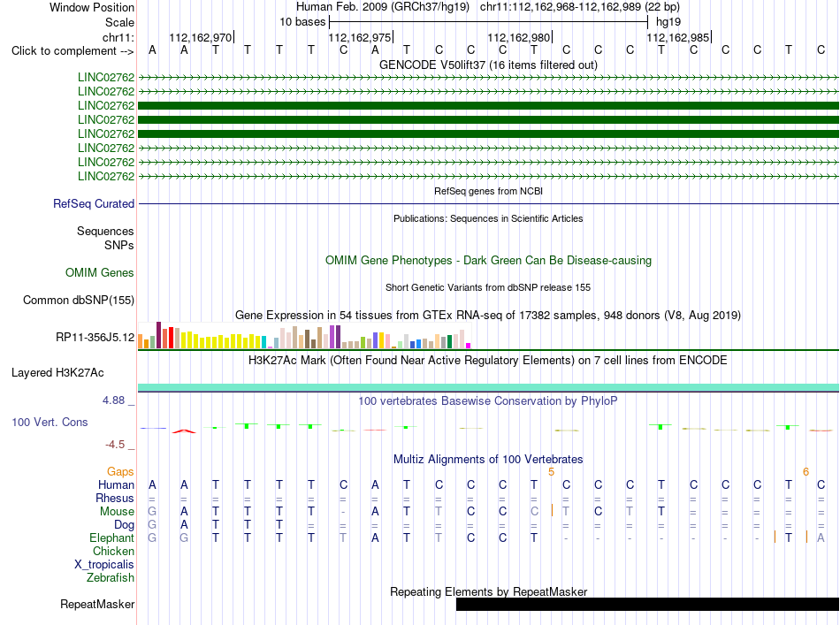Viewport: 840px width, 625px height.
Task: Select the Mouse alignment row label
Action: [x=118, y=512]
